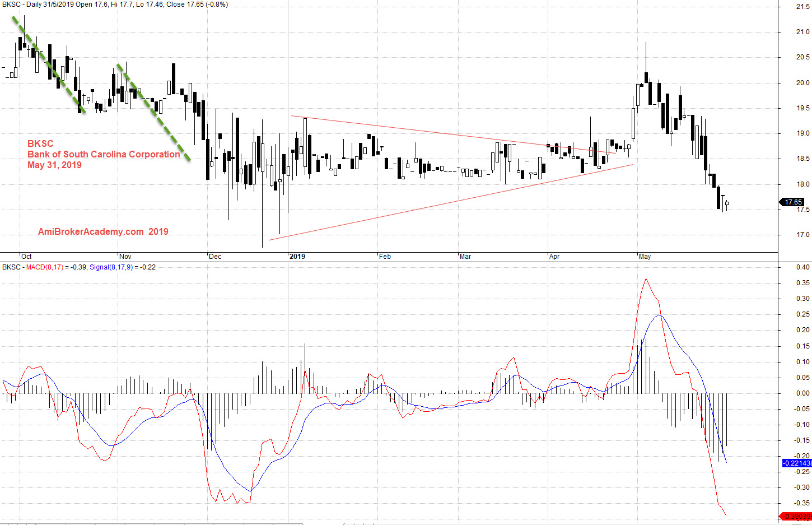The width and height of the screenshot is (812, 525).
Task: Click the 'AmiBrokerAcademy.com 2019' text
Action: [103, 231]
